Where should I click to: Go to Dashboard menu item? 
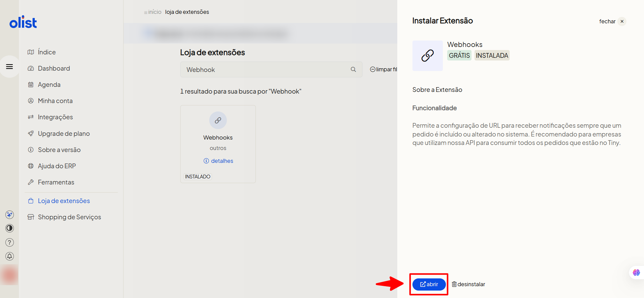click(x=54, y=68)
